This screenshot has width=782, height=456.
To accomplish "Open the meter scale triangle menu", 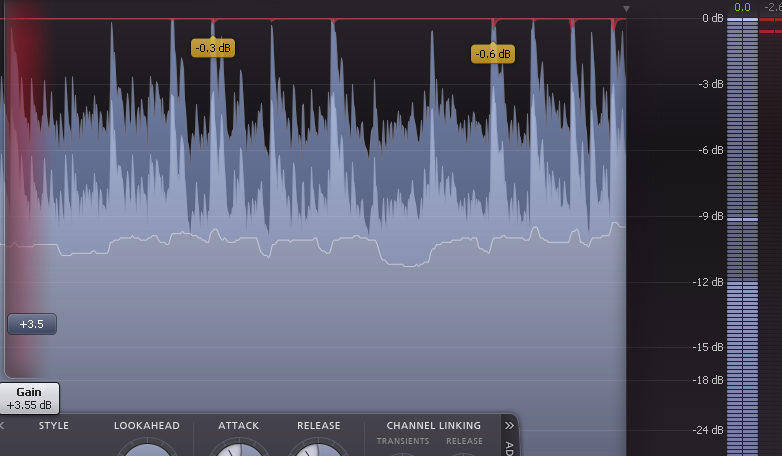I will [626, 8].
